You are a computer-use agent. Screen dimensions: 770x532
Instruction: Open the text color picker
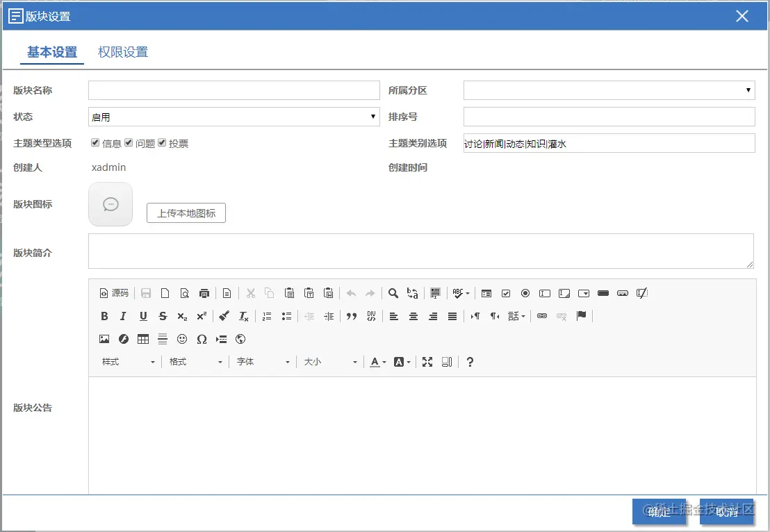coord(377,363)
